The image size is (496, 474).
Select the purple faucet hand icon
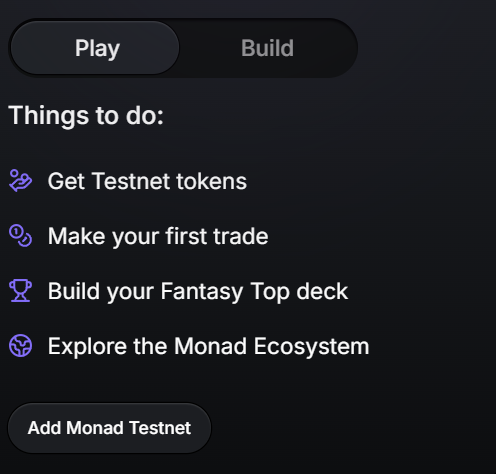coord(20,181)
